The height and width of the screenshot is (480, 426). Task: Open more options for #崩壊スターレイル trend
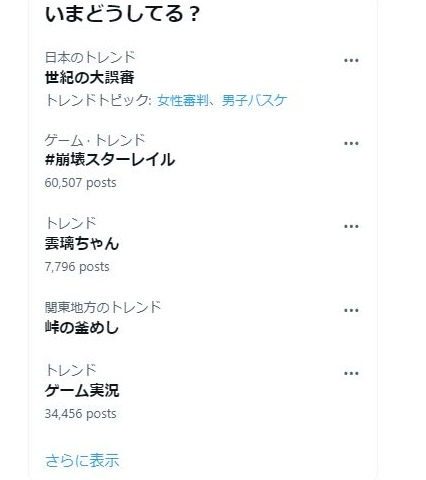point(351,144)
